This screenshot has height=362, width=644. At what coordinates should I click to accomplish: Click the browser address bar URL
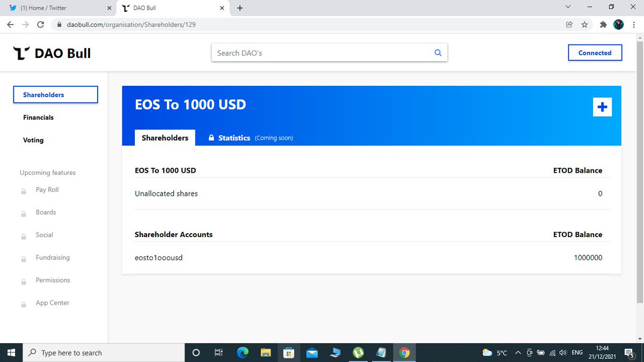click(131, 25)
